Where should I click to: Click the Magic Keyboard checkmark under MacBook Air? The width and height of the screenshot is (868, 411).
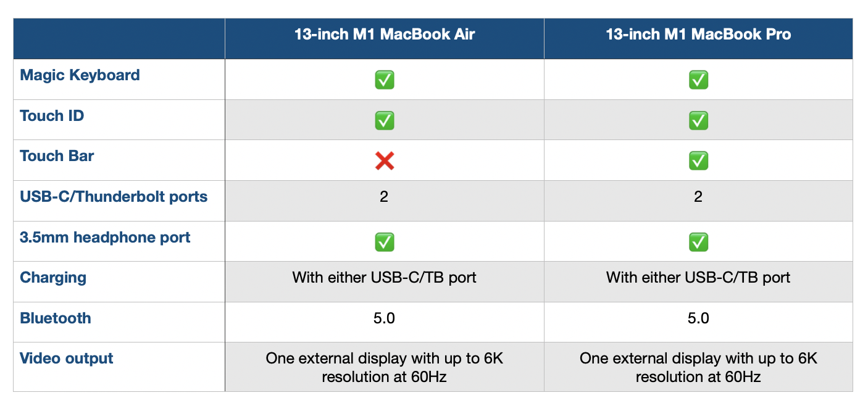pos(385,80)
